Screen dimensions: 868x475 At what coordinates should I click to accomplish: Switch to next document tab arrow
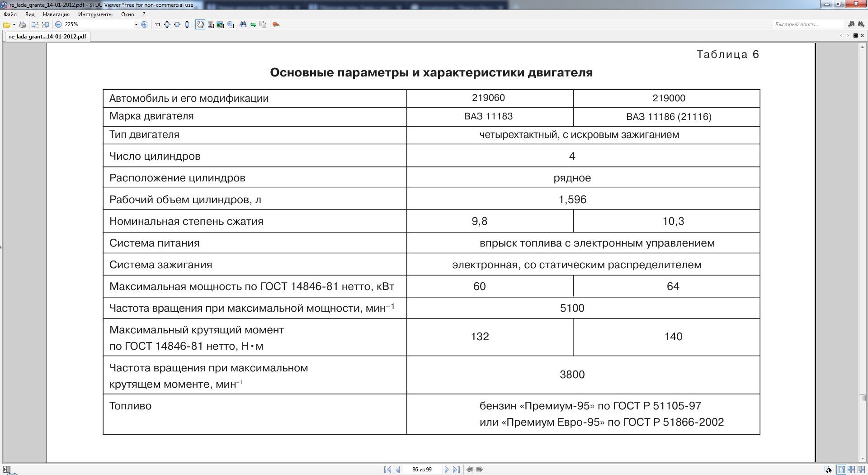[x=848, y=36]
